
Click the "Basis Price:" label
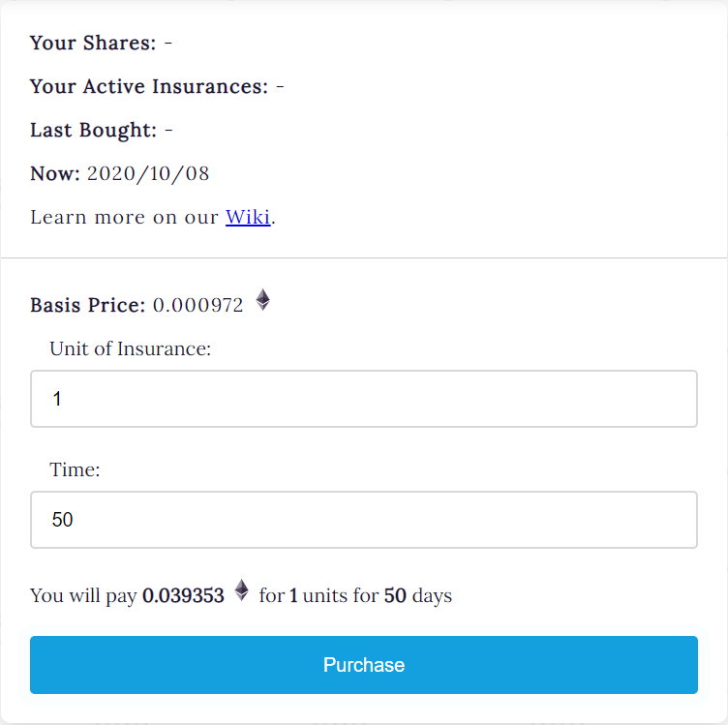coord(88,305)
